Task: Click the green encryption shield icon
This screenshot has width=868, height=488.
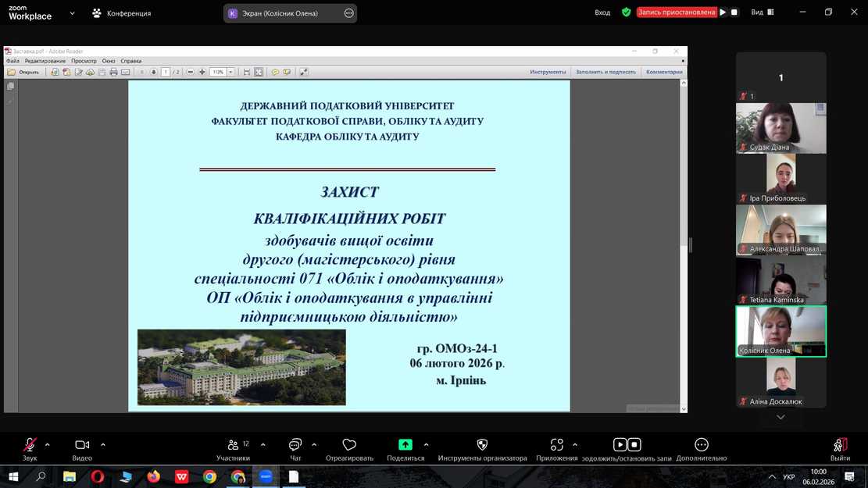Action: (x=626, y=12)
